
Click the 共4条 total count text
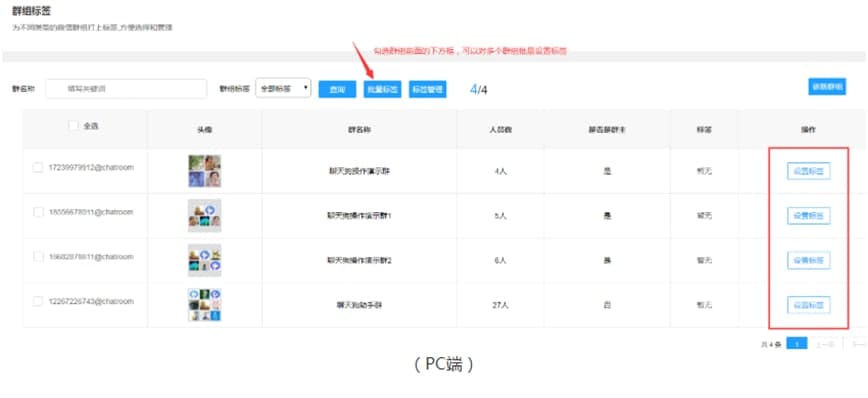tap(770, 344)
